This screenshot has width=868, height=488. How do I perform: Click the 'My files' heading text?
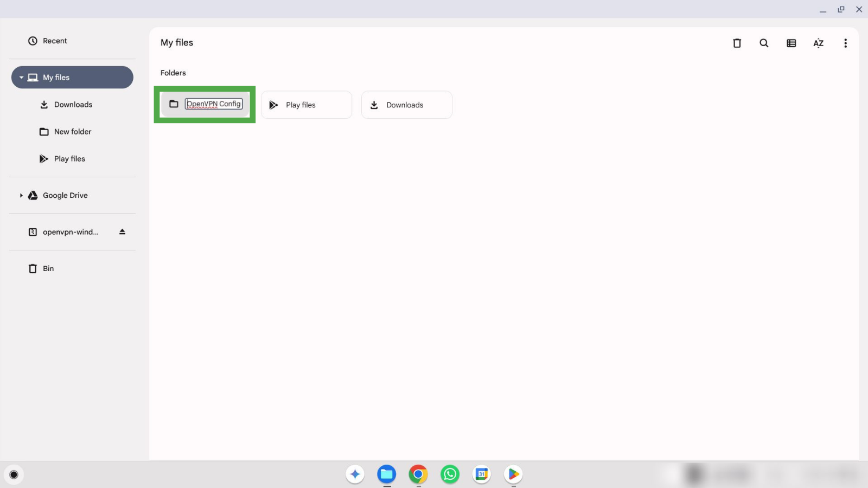(x=177, y=43)
